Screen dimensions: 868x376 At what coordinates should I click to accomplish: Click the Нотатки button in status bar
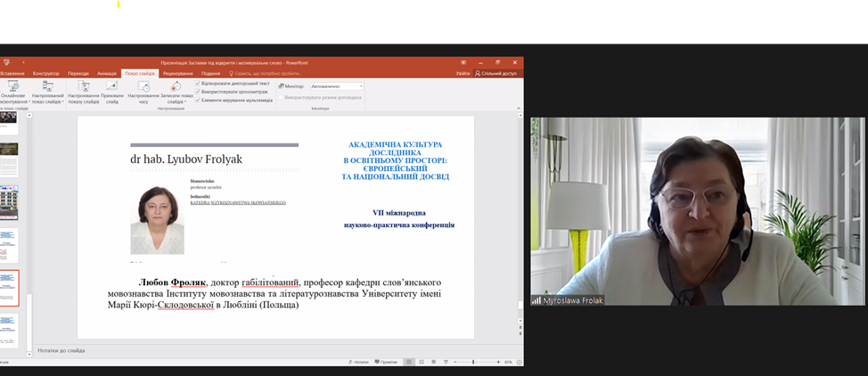[360, 362]
